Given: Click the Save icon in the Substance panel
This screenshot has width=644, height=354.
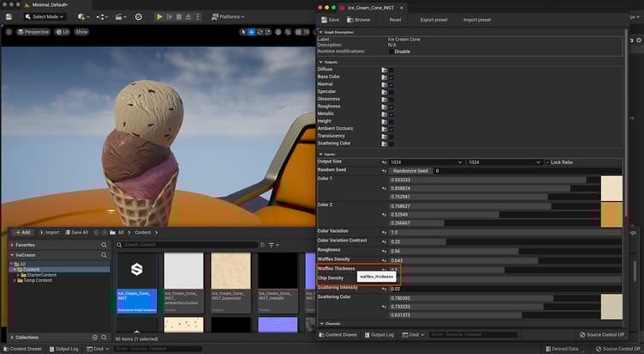Looking at the screenshot, I should [323, 19].
